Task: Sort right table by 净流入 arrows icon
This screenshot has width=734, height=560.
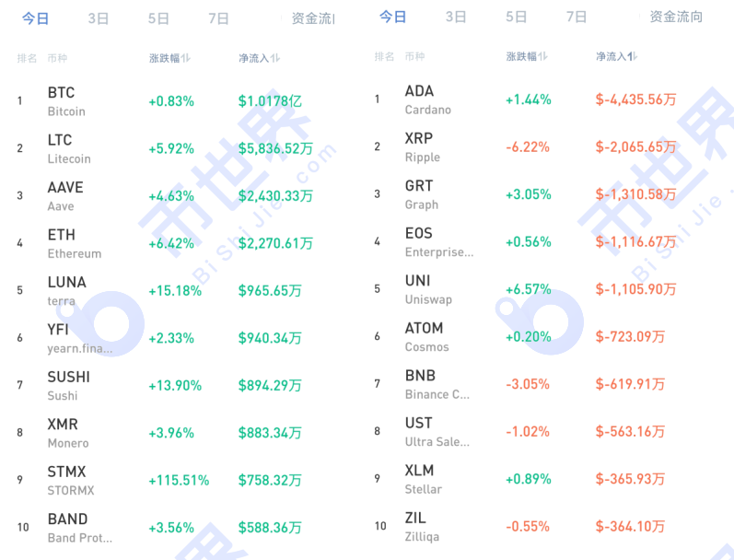Action: tap(633, 57)
